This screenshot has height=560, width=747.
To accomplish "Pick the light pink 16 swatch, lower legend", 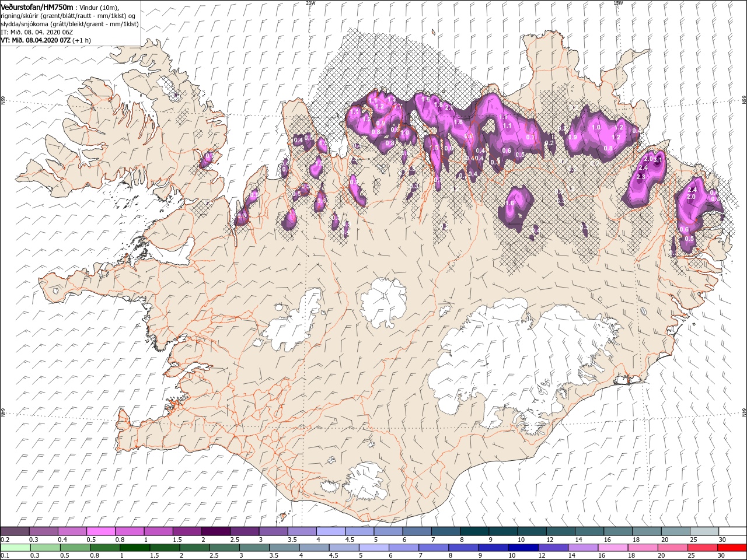I will tap(612, 548).
